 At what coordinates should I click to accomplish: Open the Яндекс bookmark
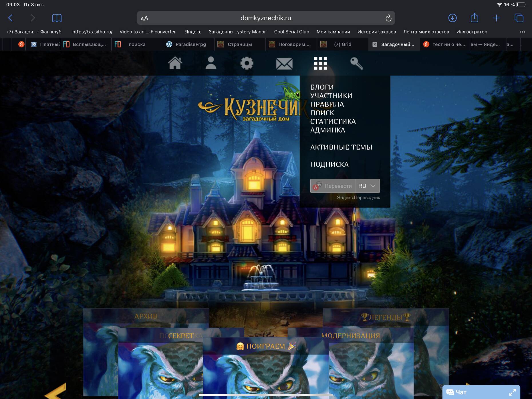193,32
